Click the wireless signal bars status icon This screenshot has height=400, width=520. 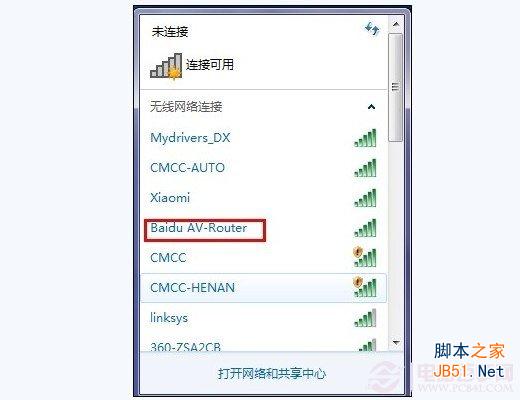166,66
